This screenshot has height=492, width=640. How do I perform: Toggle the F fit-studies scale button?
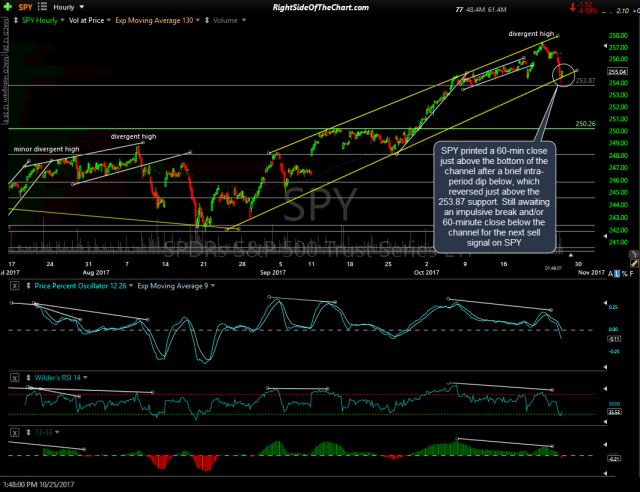(631, 274)
